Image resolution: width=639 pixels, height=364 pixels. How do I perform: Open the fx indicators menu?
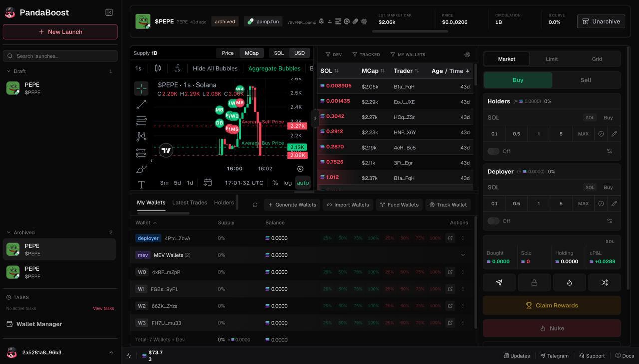(x=177, y=68)
